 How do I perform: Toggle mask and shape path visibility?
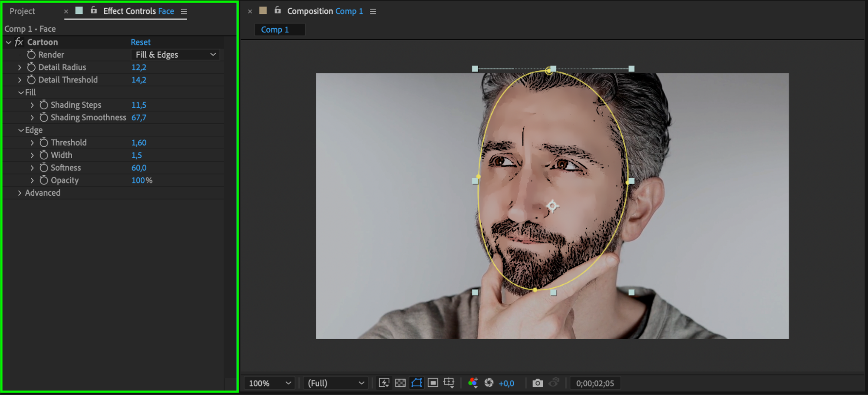[416, 383]
